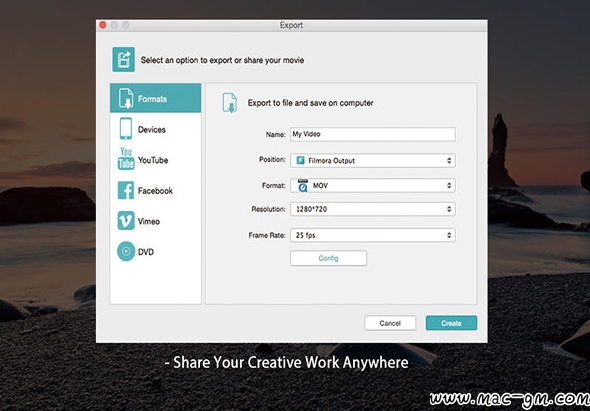Click the Name field containing My Video
The height and width of the screenshot is (411, 590).
[x=373, y=134]
